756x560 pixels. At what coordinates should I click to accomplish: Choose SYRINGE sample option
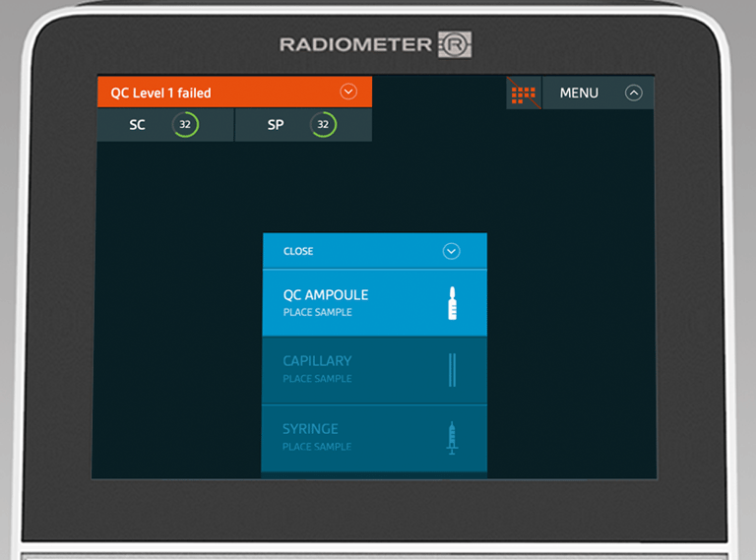(374, 438)
